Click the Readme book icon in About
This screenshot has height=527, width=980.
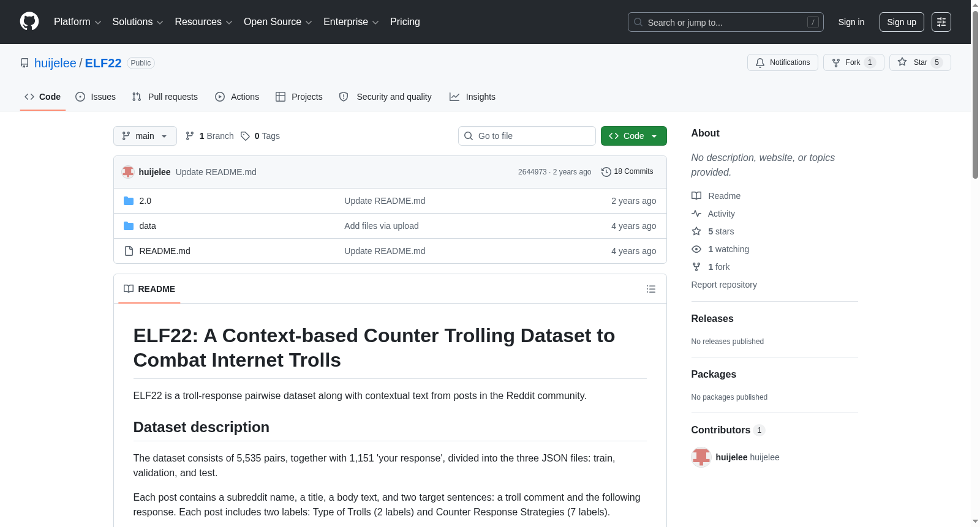(696, 196)
